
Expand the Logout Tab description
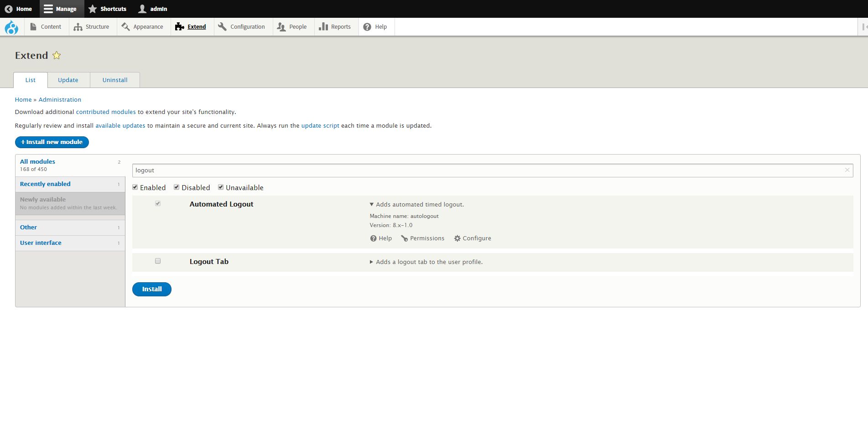click(372, 262)
